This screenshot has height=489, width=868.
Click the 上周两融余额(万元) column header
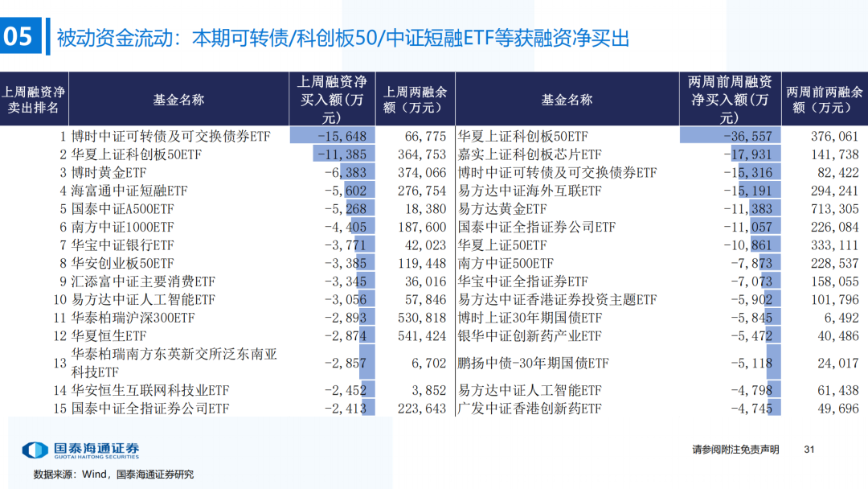(415, 100)
